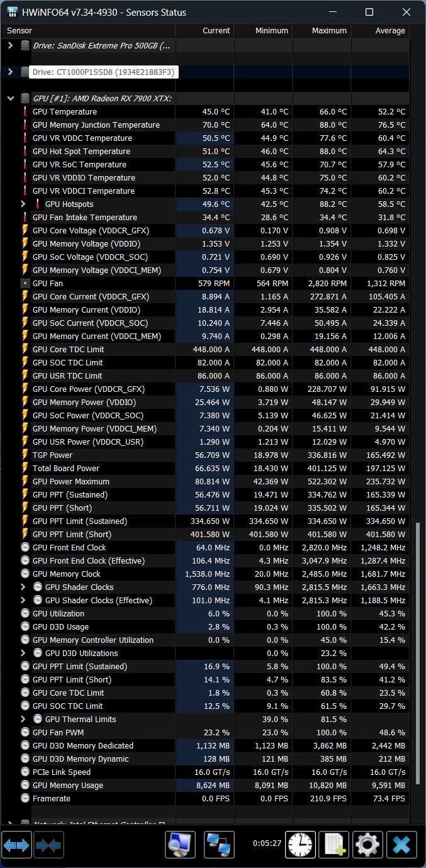This screenshot has height=868, width=426.
Task: Click the clock icon beside GPU Front End Clock
Action: coord(25,547)
